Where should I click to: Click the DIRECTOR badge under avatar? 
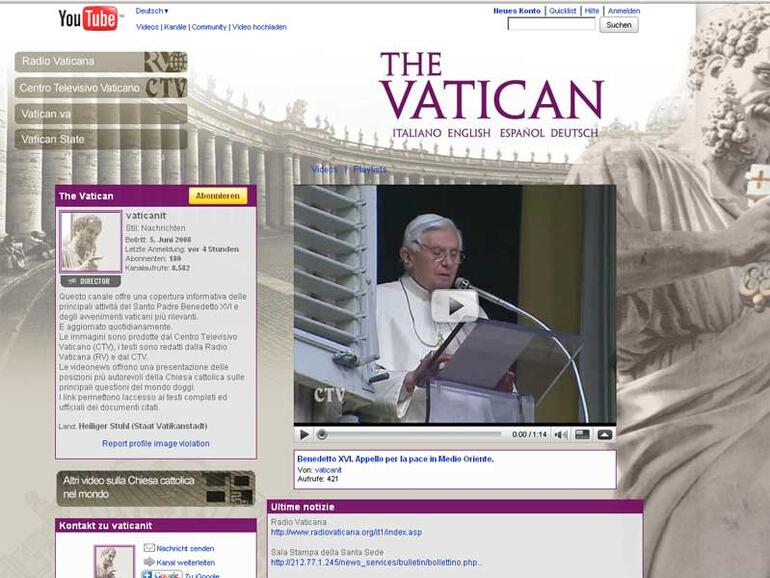[x=90, y=281]
